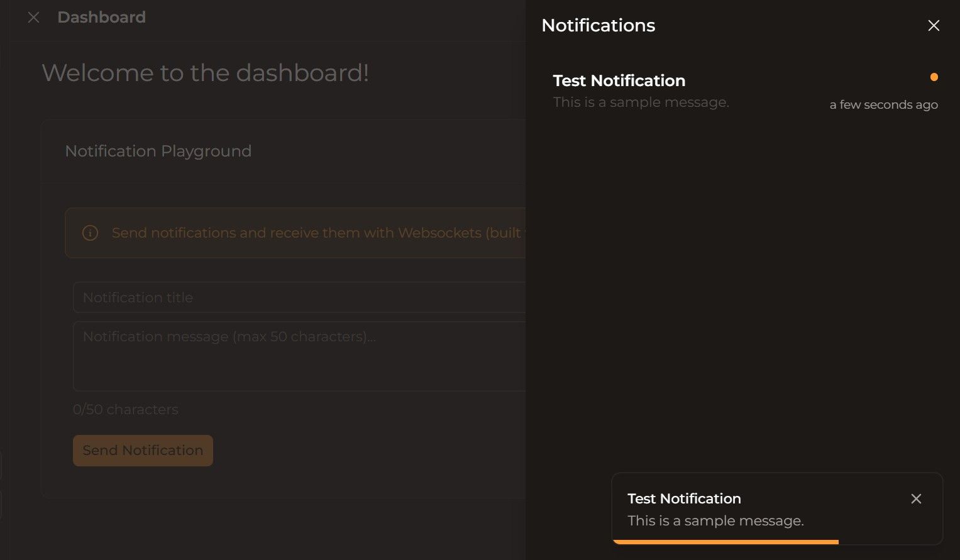Click the Test Notification title on the toast
This screenshot has height=560, width=960.
click(x=683, y=498)
